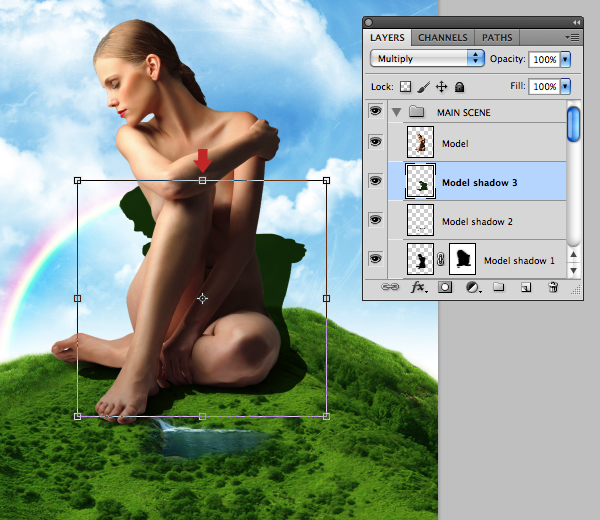
Task: Click the 'Model shadow 1' layer name
Action: (x=519, y=261)
